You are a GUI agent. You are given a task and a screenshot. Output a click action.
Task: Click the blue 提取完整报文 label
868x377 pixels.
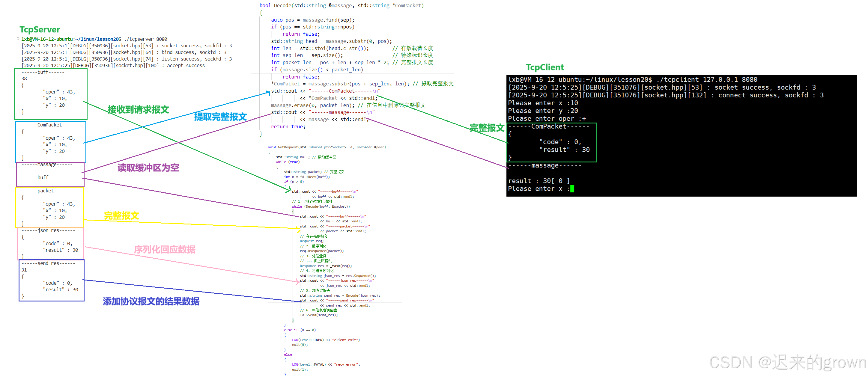point(220,117)
